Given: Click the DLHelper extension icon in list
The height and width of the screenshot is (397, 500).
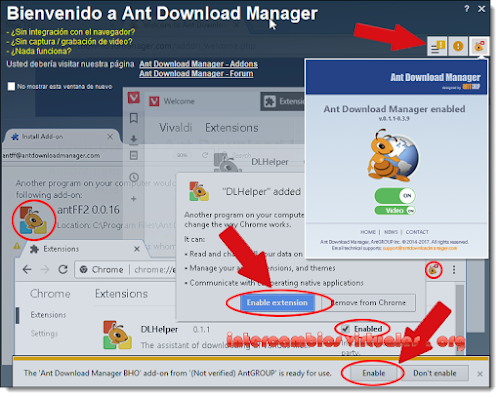Looking at the screenshot, I should pyautogui.click(x=117, y=335).
